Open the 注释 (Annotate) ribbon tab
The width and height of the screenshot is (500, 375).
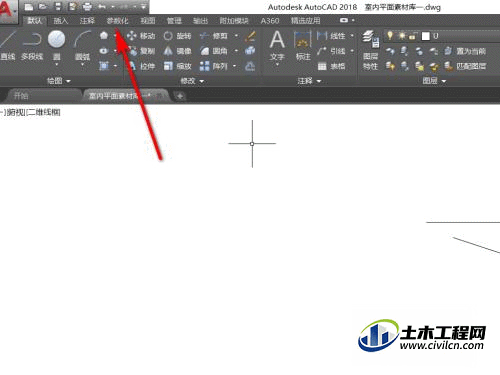(87, 21)
